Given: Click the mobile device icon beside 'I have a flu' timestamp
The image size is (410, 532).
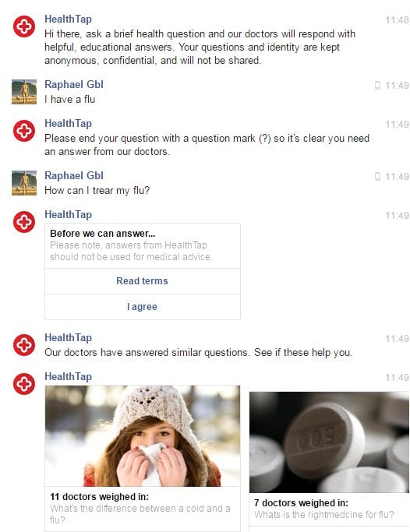Looking at the screenshot, I should tap(377, 85).
